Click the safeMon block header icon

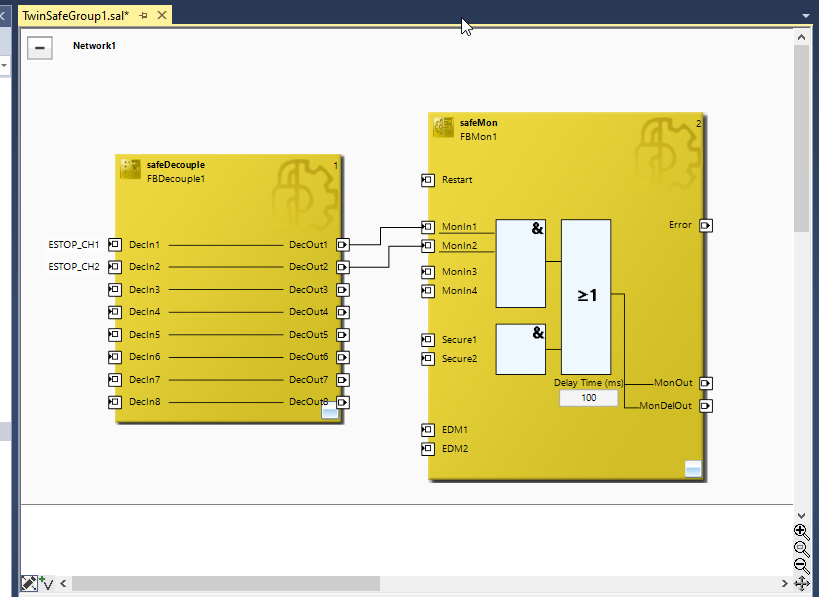click(x=443, y=127)
